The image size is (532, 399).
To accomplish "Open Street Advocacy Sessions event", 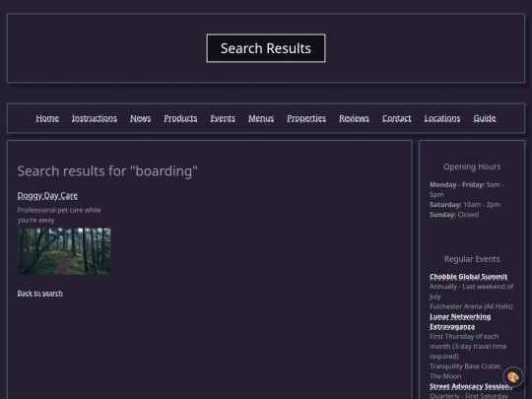I will click(471, 386).
